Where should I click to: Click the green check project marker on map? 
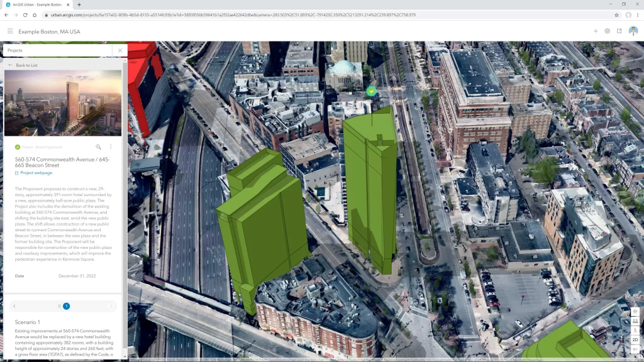coord(371,91)
